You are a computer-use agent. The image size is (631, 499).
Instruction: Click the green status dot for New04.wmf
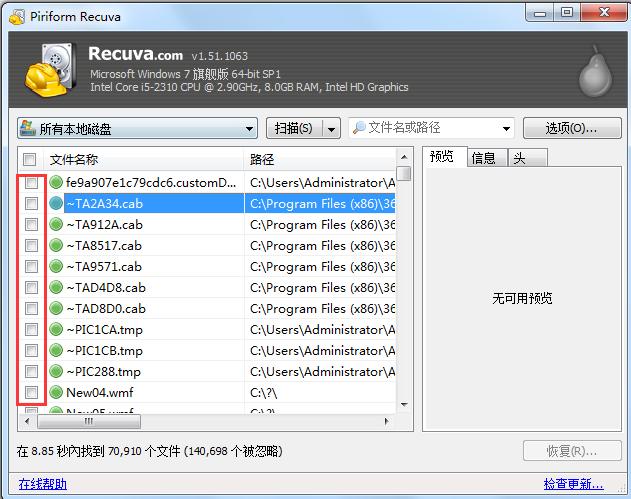[x=56, y=392]
